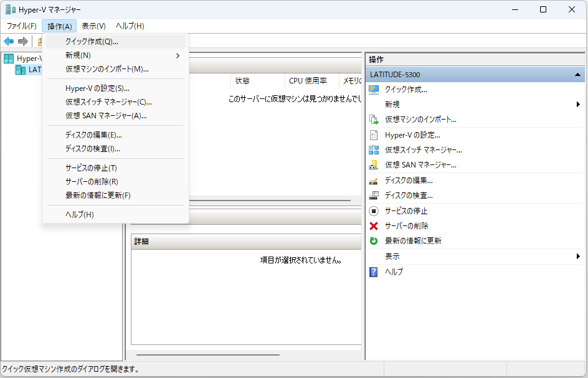This screenshot has height=378, width=588.
Task: Click the ディスクの編集 icon in the actions pane
Action: click(x=374, y=181)
